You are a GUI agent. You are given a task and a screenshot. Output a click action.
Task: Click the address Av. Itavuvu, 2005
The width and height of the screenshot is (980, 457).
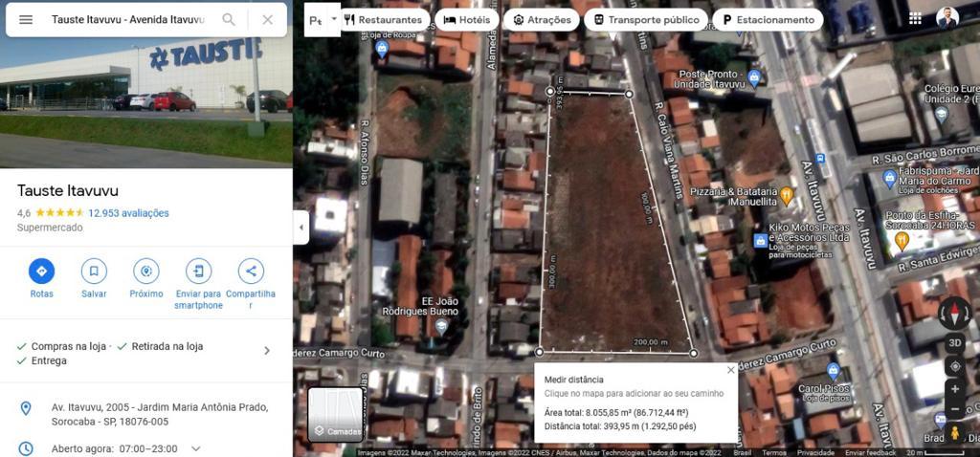coord(160,415)
